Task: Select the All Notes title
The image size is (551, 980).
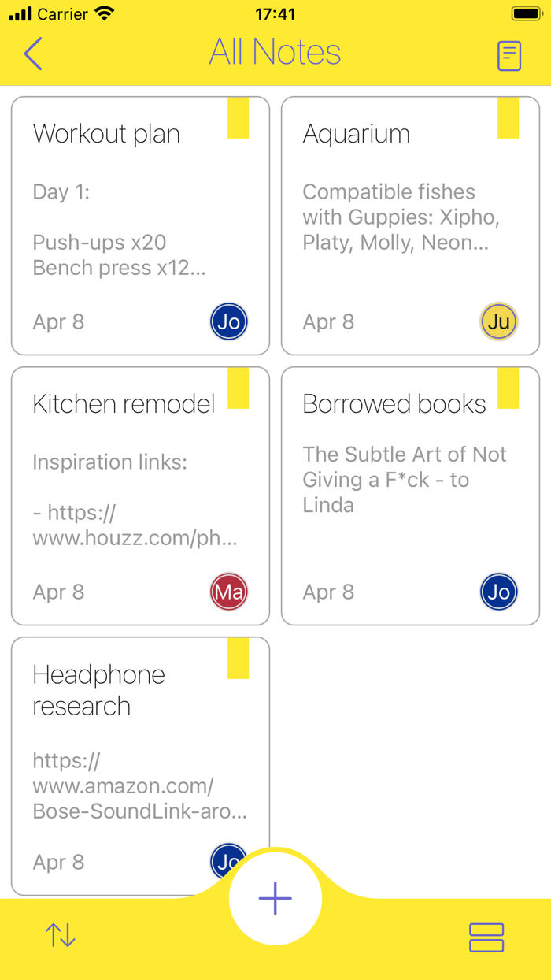Action: point(275,52)
